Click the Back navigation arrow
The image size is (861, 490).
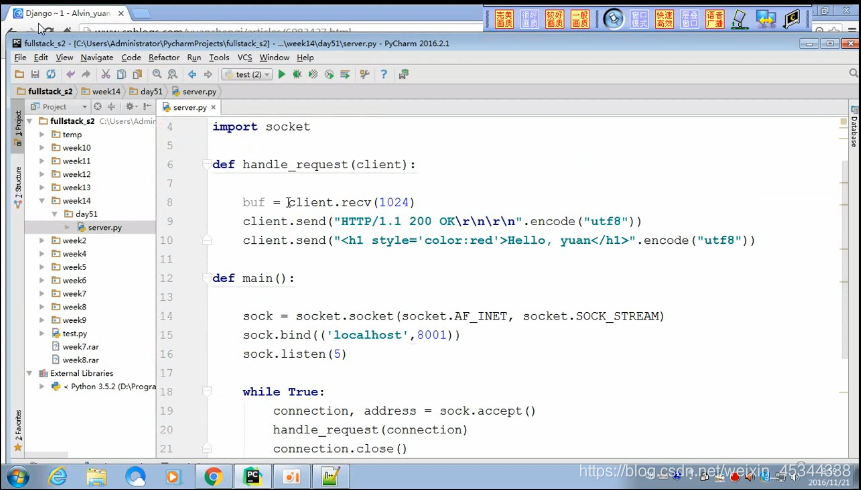(x=192, y=74)
